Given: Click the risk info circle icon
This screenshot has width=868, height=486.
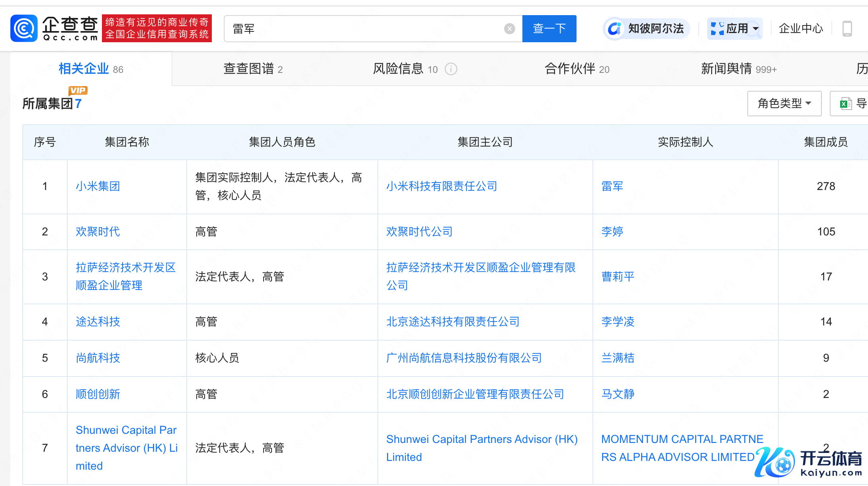Looking at the screenshot, I should pos(451,69).
